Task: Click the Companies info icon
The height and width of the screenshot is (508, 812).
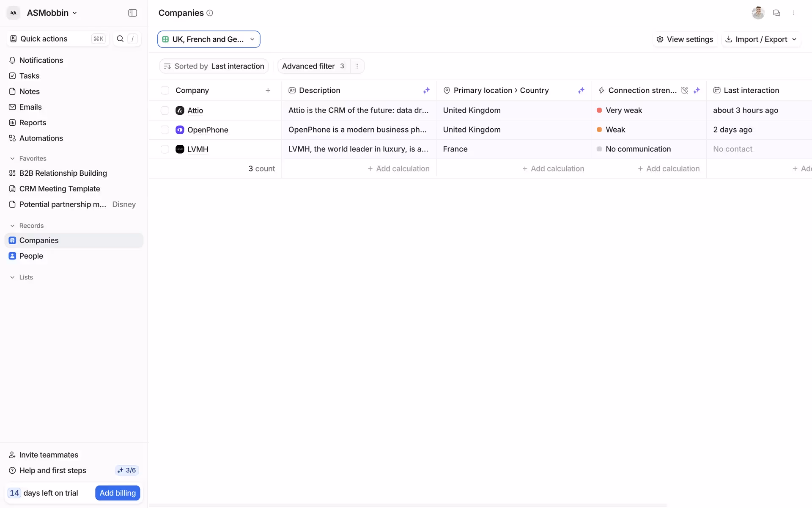Action: [210, 13]
